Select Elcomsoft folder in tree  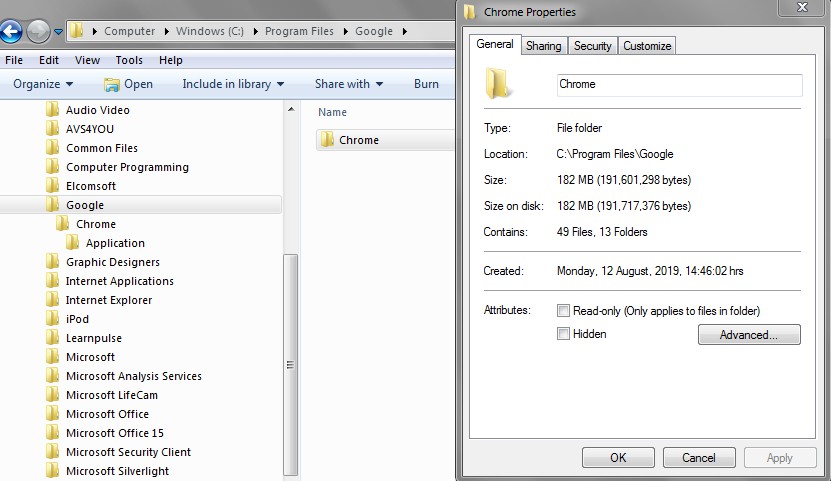coord(91,186)
